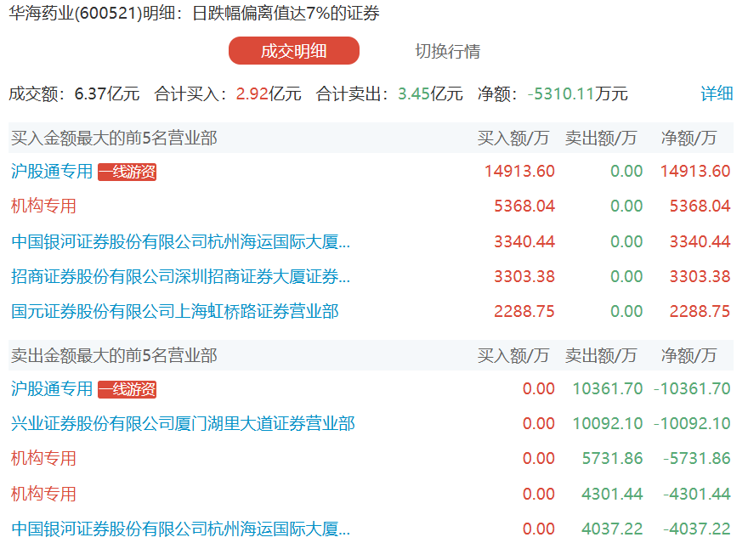The image size is (748, 560).
Task: Open the 详细 link
Action: click(x=717, y=93)
